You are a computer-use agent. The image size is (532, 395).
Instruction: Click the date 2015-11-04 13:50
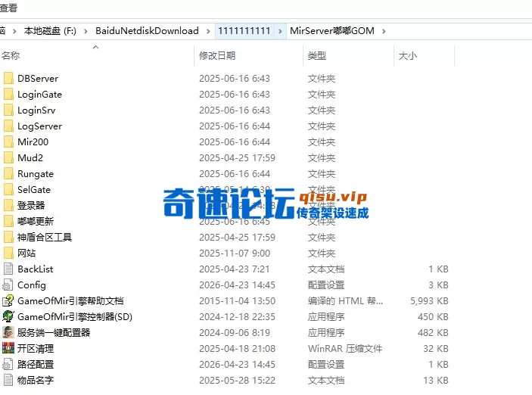[237, 301]
